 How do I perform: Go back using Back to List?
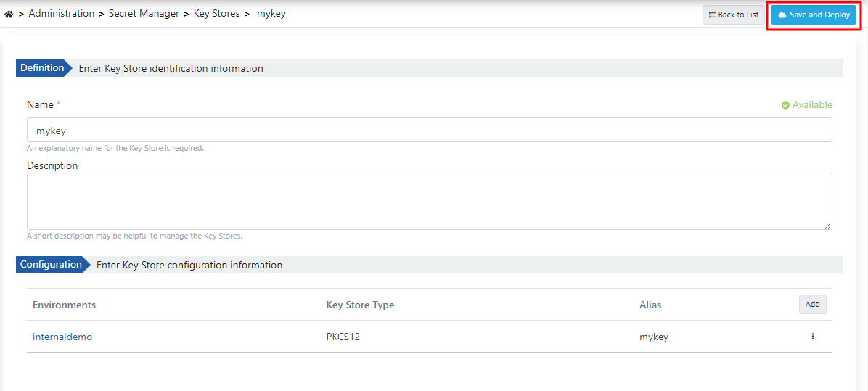click(733, 15)
